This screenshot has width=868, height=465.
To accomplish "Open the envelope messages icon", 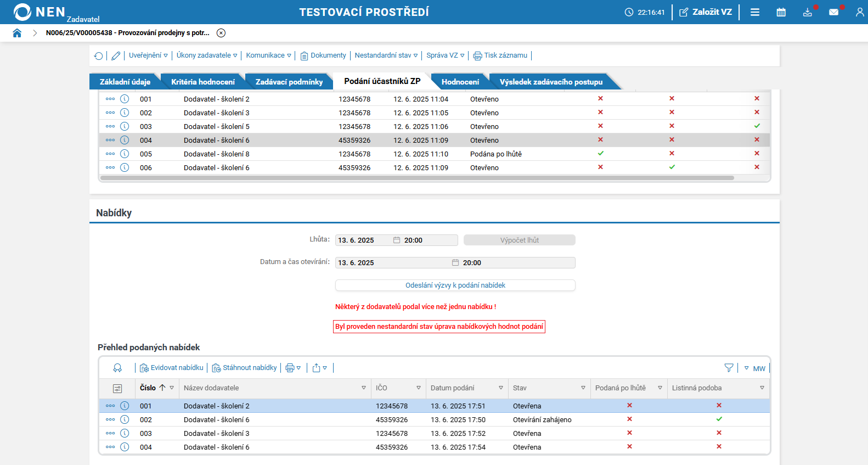I will pyautogui.click(x=833, y=12).
